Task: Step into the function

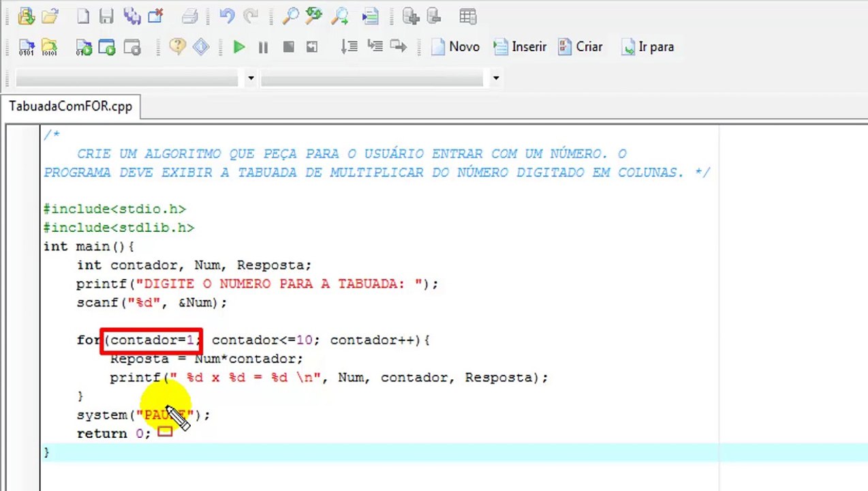Action: [374, 46]
